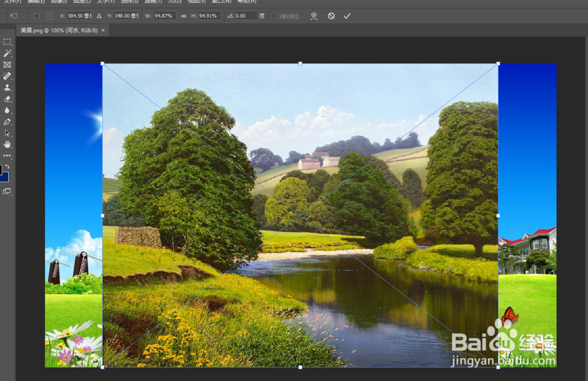Open the screen mode switcher
The width and height of the screenshot is (588, 381).
click(7, 191)
